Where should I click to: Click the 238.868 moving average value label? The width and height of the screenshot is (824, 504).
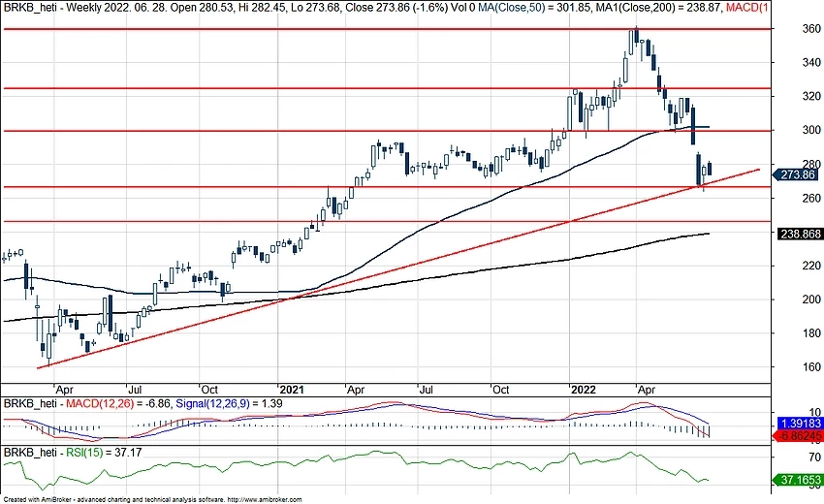pos(801,234)
